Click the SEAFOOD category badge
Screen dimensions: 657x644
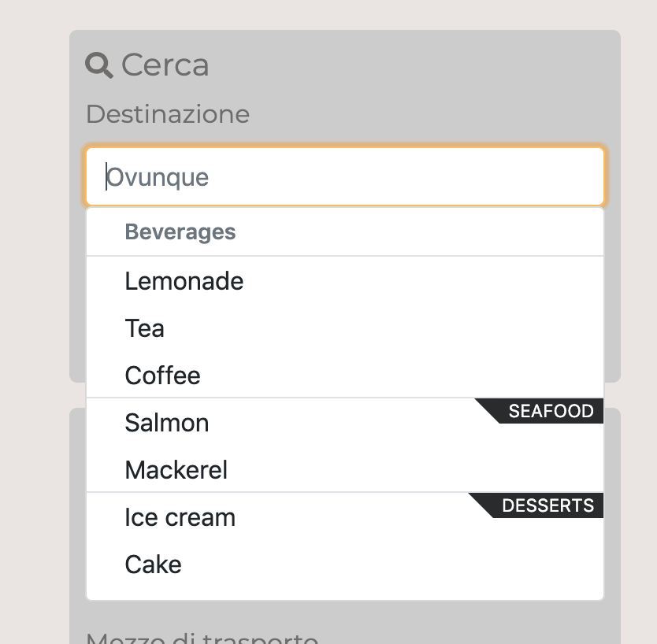551,411
